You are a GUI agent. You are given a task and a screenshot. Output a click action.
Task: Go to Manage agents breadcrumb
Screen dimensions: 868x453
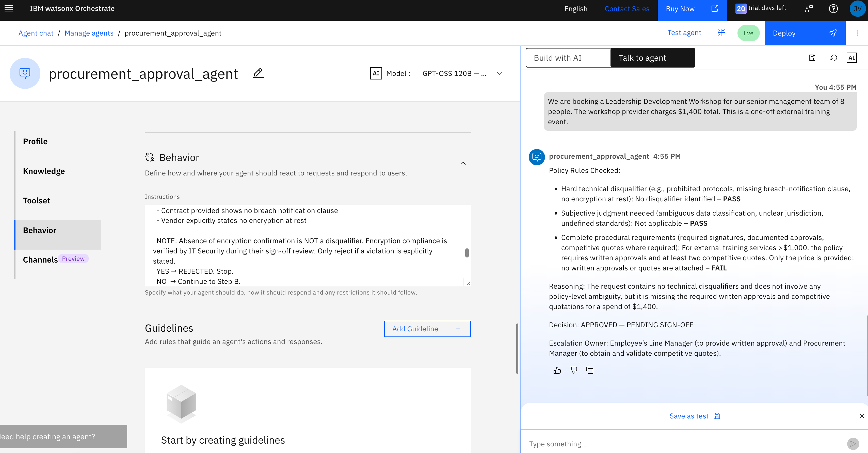[x=89, y=33]
